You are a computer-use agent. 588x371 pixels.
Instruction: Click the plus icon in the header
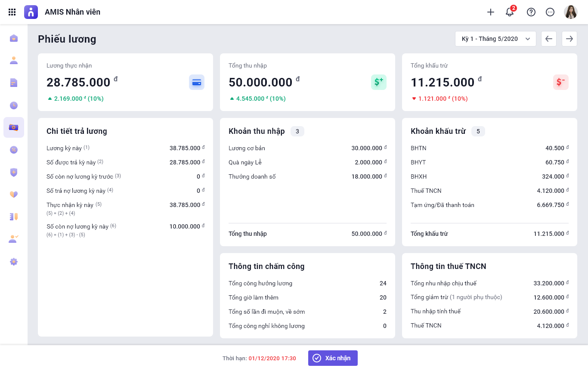tap(491, 12)
